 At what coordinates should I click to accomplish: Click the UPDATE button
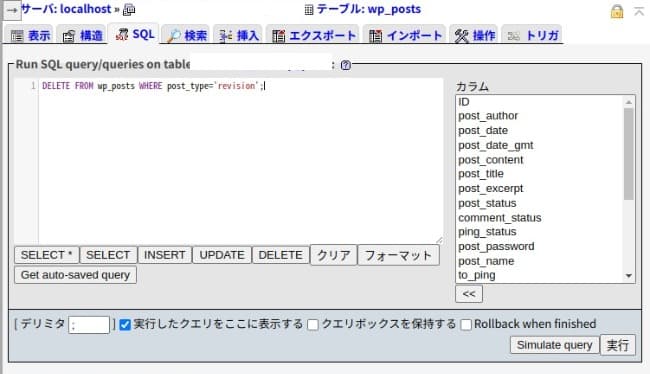pyautogui.click(x=222, y=255)
